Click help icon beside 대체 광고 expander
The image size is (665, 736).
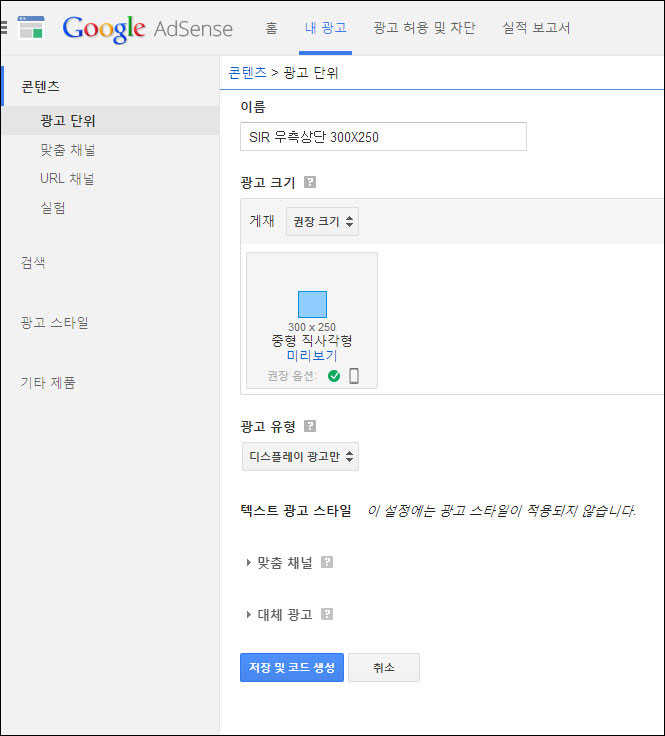[x=327, y=614]
